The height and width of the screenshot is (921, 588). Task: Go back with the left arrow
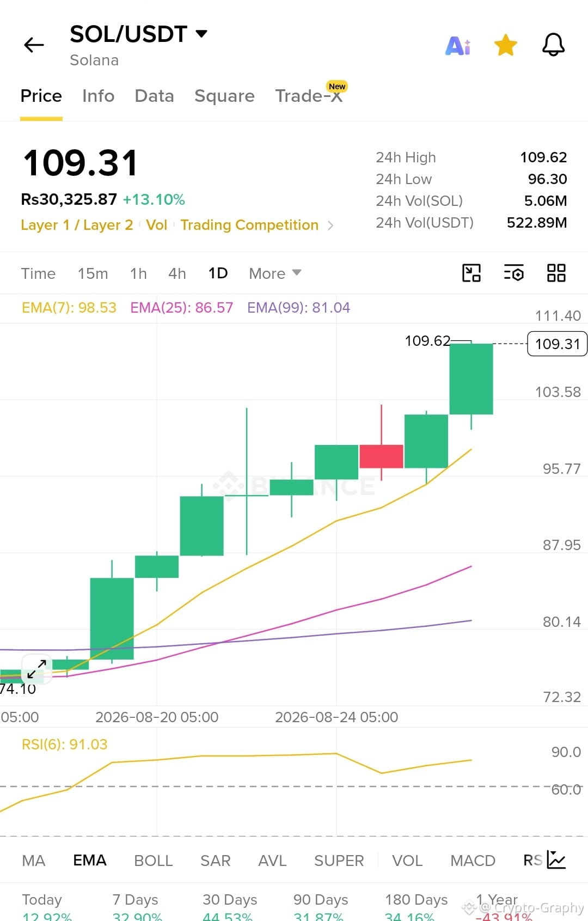click(34, 45)
